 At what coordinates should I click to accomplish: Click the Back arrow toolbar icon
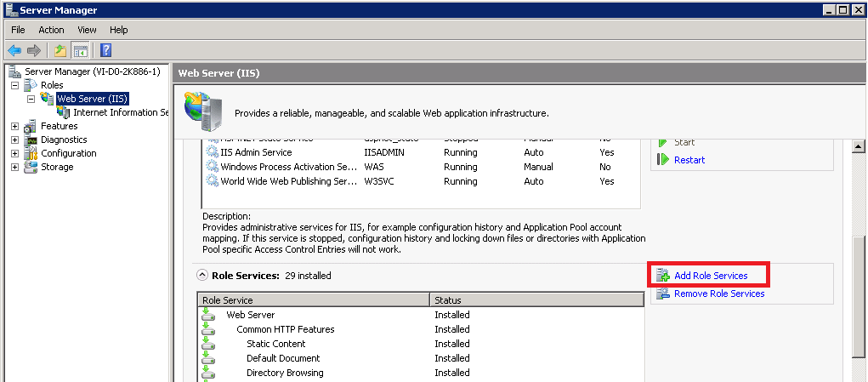click(14, 51)
